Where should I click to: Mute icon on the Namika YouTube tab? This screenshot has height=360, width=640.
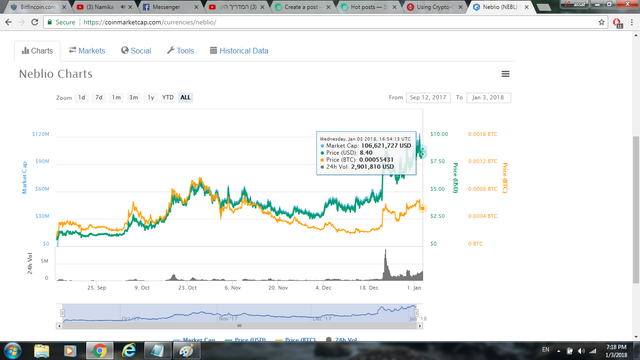[x=123, y=7]
